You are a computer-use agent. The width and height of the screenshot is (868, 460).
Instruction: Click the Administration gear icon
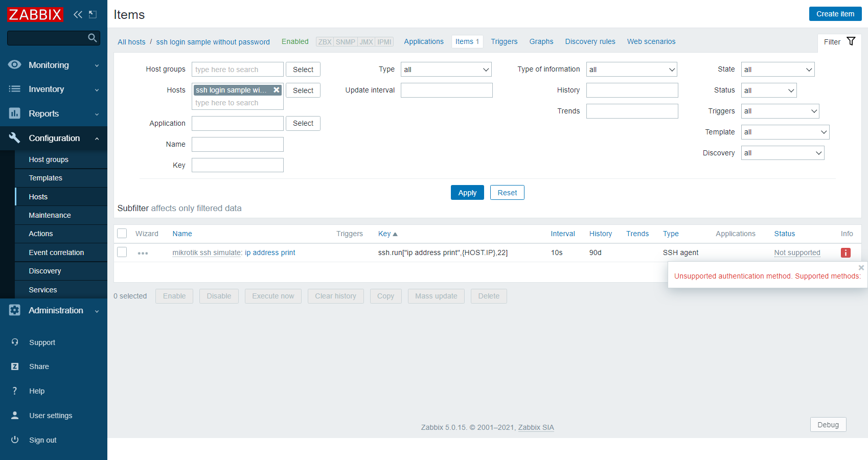tap(15, 310)
